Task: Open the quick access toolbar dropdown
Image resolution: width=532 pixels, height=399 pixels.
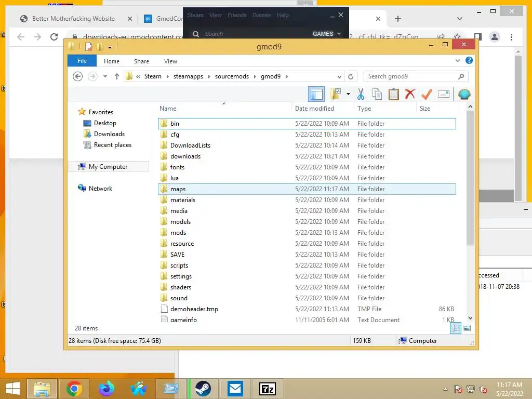Action: point(110,47)
